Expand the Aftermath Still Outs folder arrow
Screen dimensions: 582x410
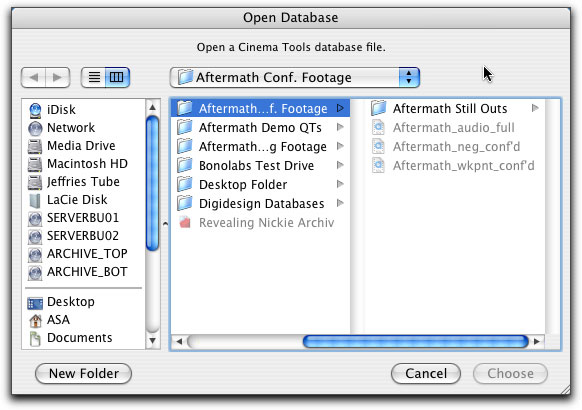(x=535, y=108)
